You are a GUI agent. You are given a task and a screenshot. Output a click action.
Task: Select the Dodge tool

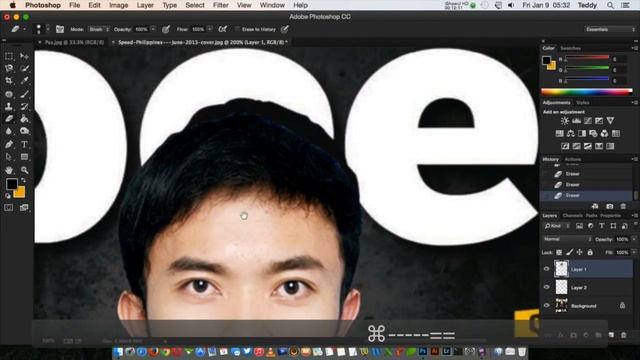tap(24, 131)
